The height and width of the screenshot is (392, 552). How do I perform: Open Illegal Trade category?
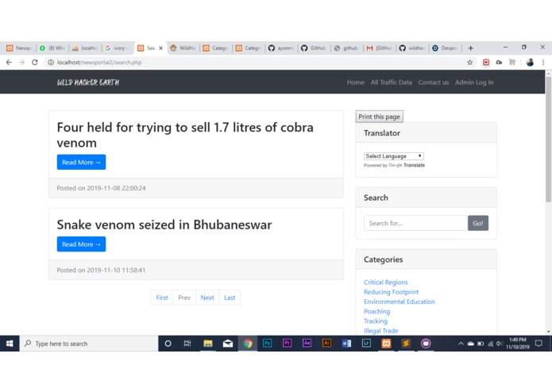(381, 330)
